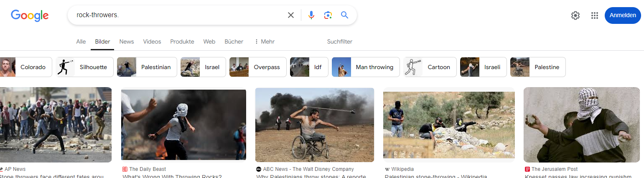Apply the Overpass filter chip
The height and width of the screenshot is (178, 644).
point(258,67)
